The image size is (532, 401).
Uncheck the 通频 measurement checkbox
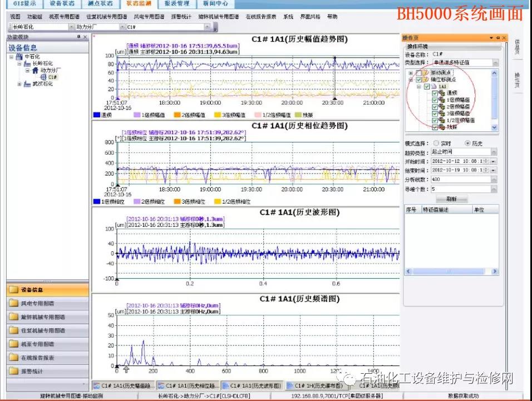click(x=435, y=93)
